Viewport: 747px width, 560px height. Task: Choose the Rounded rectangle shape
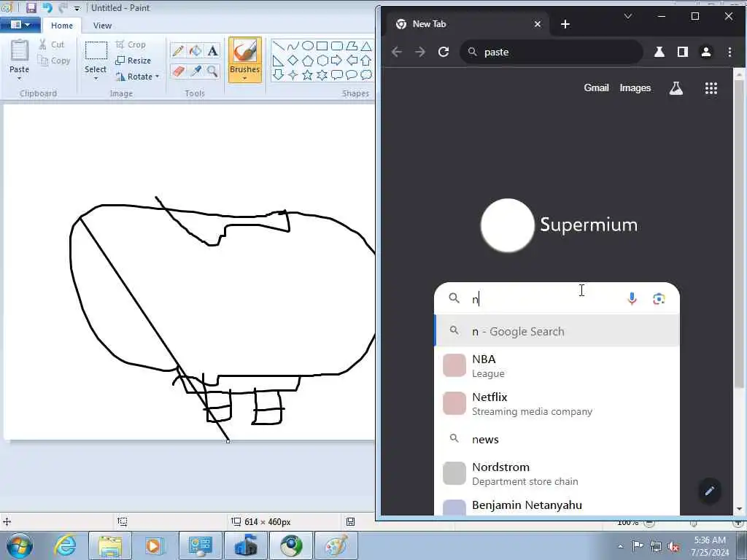[337, 46]
